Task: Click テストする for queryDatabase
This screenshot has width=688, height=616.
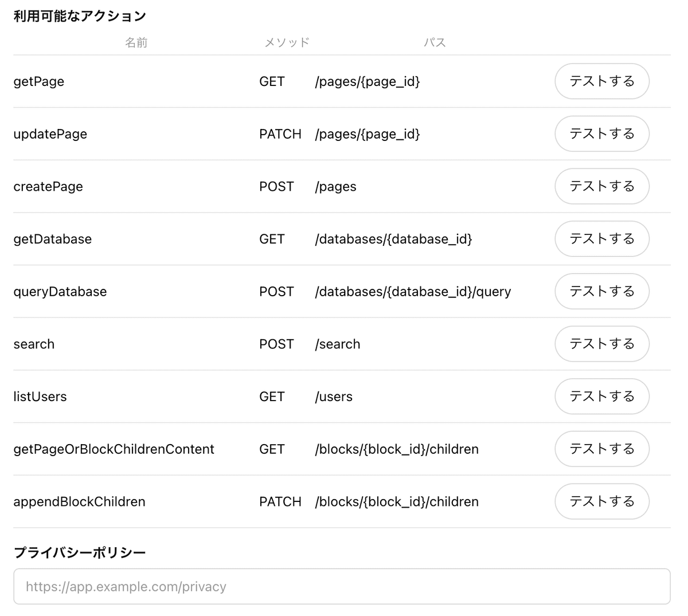Action: [601, 291]
